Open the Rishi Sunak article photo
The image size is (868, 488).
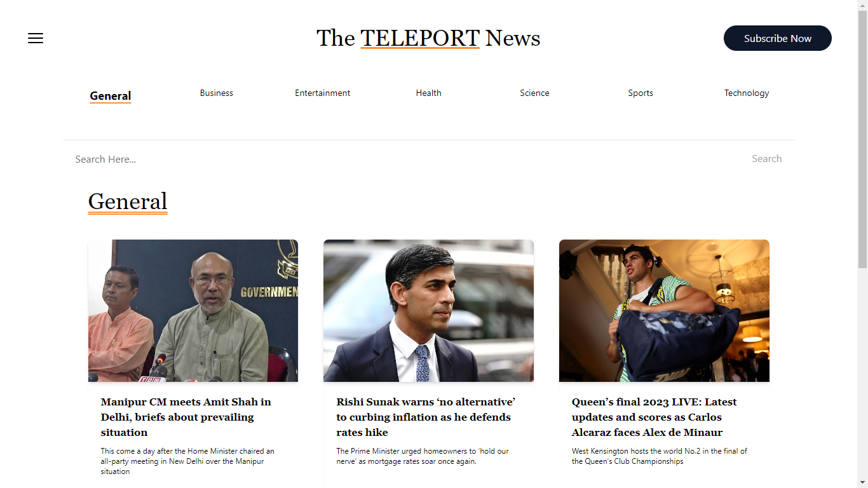point(428,311)
